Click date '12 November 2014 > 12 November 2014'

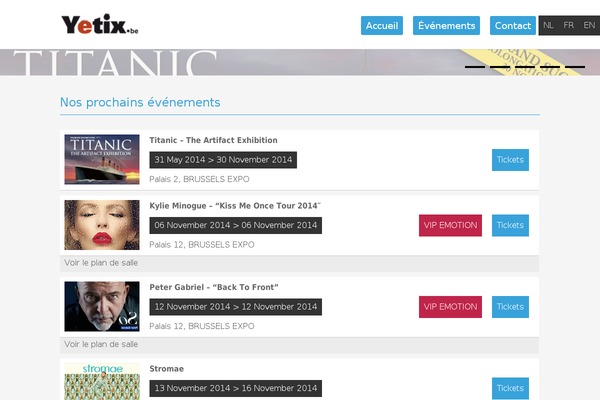[236, 307]
